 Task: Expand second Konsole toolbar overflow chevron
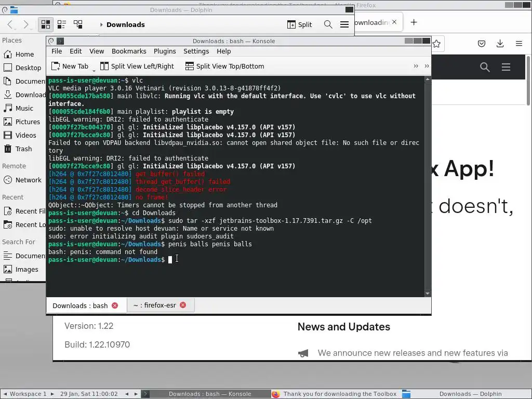point(427,66)
